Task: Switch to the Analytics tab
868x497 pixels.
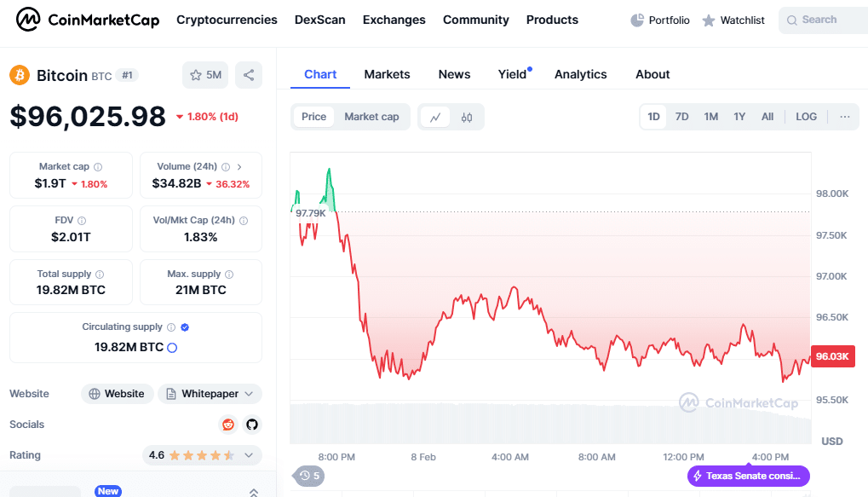Action: tap(581, 74)
